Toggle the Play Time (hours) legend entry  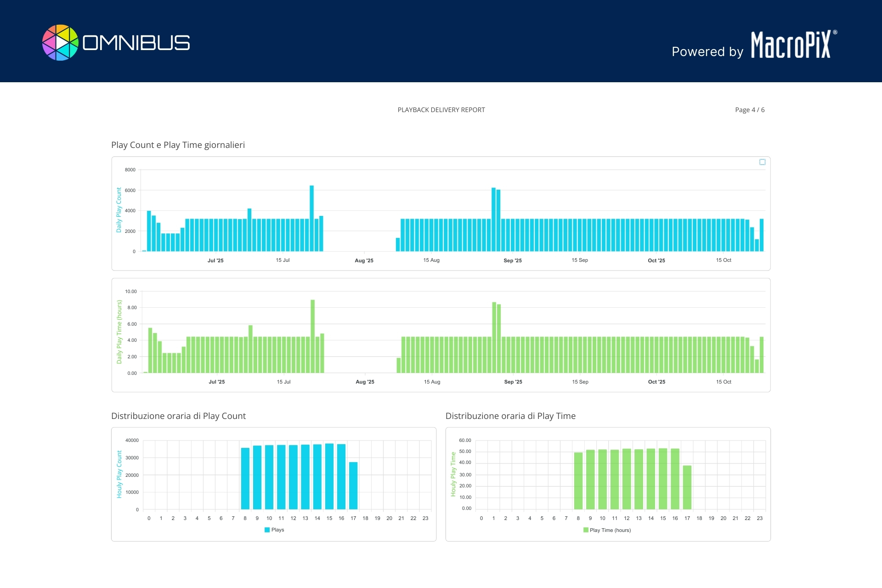(x=610, y=530)
